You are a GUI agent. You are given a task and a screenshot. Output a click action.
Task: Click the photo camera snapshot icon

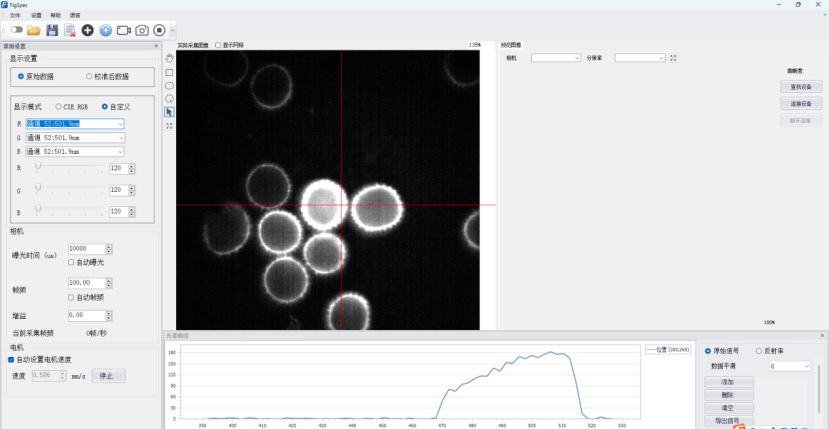[x=142, y=31]
